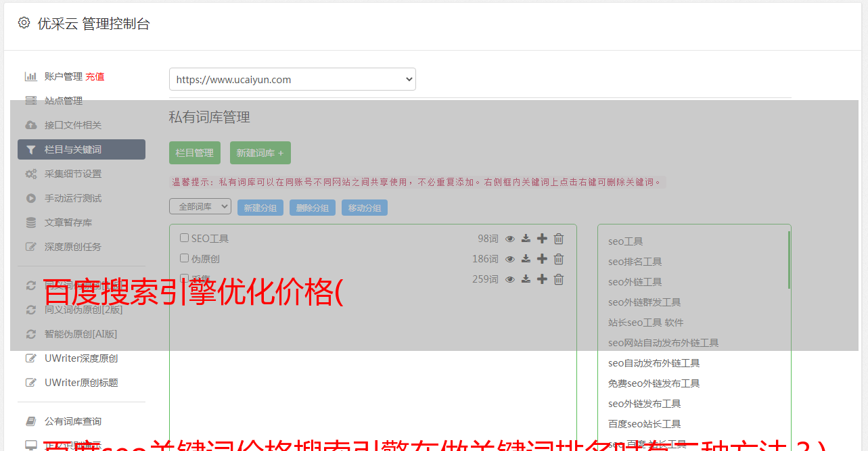Select keyword seo外链群发工具 in the right list
The height and width of the screenshot is (451, 868).
pyautogui.click(x=645, y=302)
